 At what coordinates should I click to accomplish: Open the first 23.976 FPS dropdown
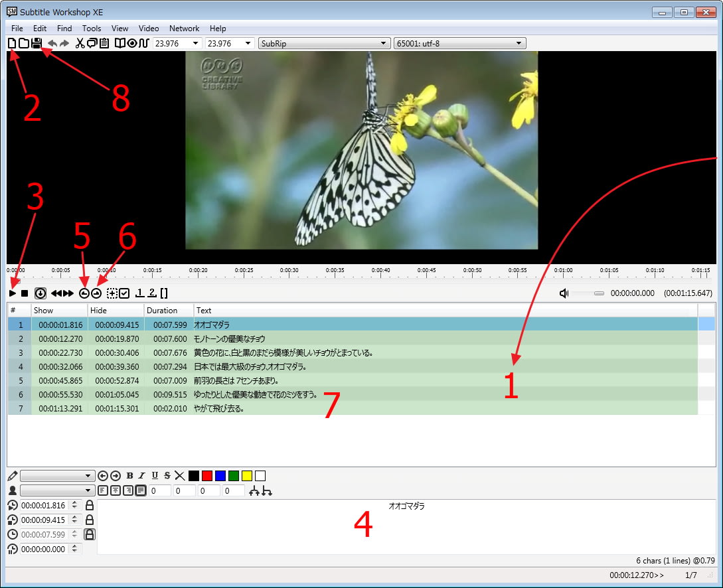click(177, 43)
